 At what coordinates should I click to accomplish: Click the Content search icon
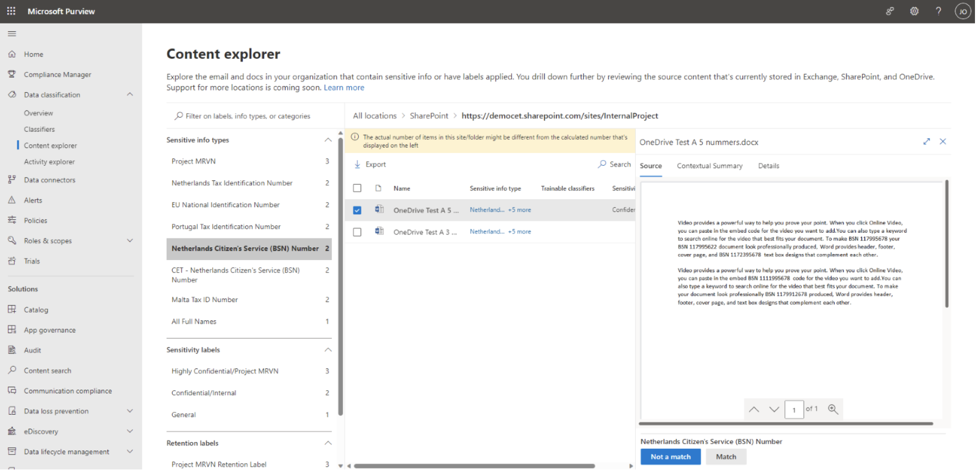(x=12, y=370)
